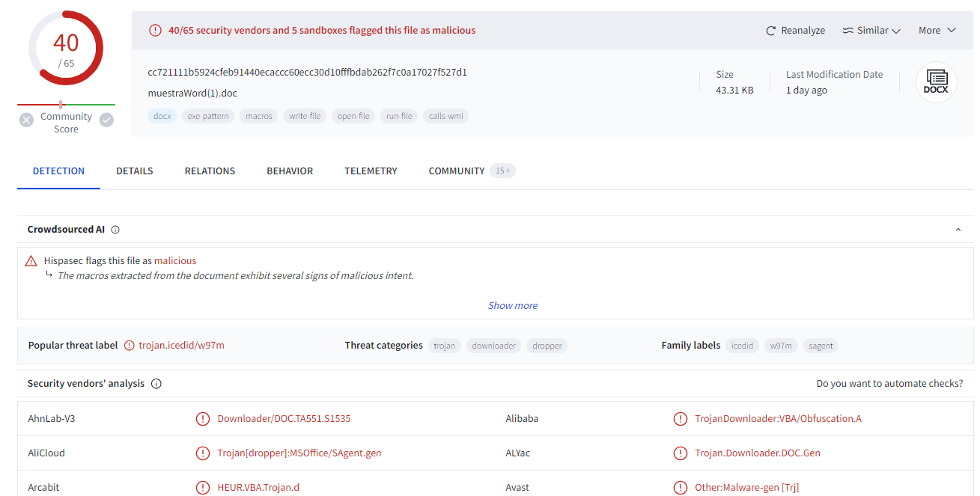Collapse the Crowdsourced AI section

958,230
